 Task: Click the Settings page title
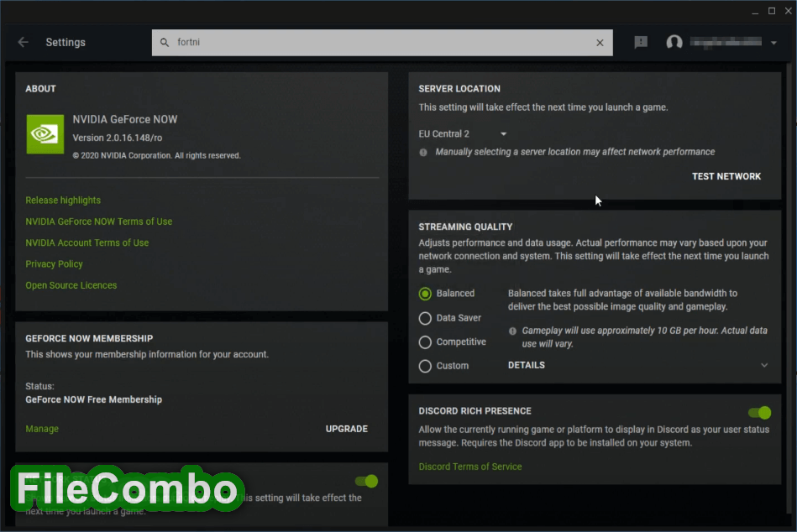[x=66, y=43]
